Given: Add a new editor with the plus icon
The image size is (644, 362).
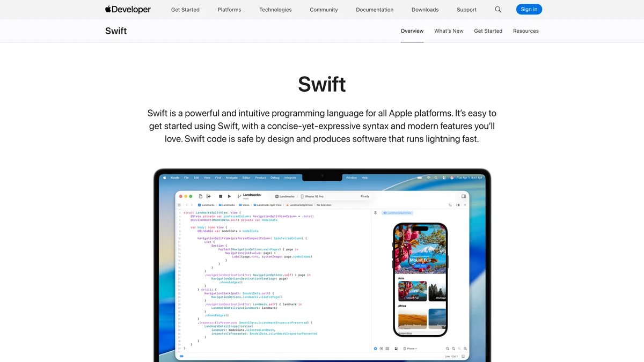Looking at the screenshot, I should coord(465,205).
